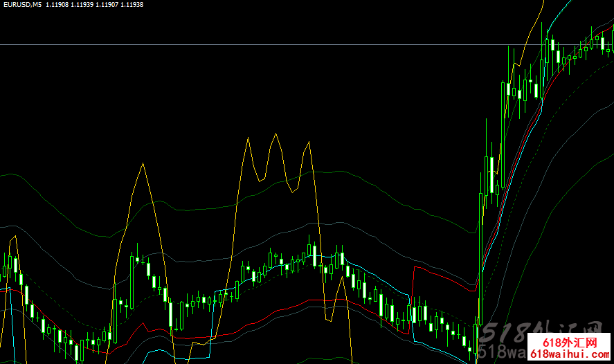Click the 1.11938 close price value

coord(132,5)
